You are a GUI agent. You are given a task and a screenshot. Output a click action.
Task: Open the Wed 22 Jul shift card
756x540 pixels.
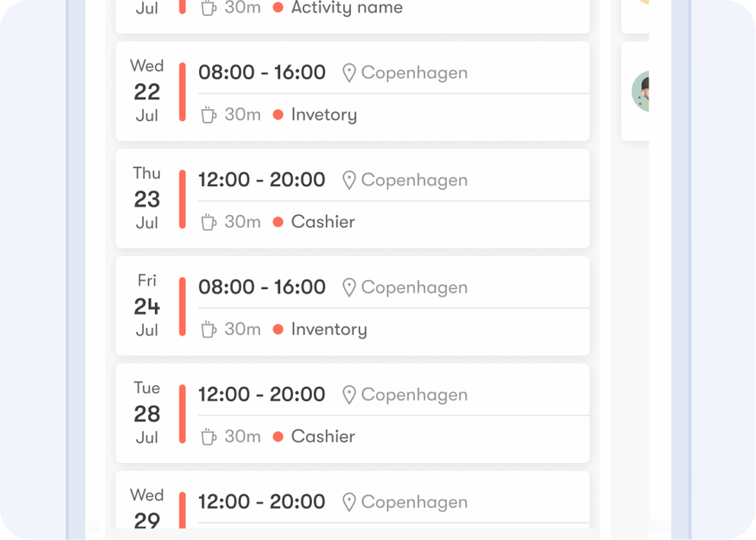[x=352, y=92]
